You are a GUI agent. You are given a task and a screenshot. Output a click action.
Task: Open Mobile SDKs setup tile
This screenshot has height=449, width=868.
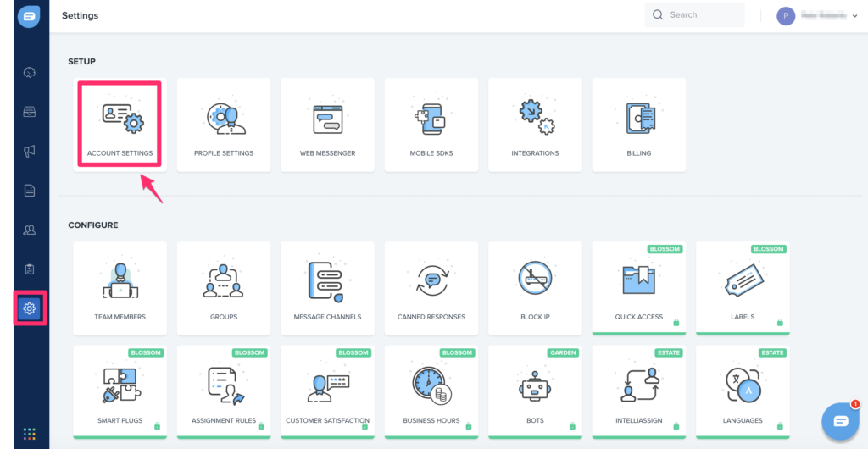tap(431, 125)
